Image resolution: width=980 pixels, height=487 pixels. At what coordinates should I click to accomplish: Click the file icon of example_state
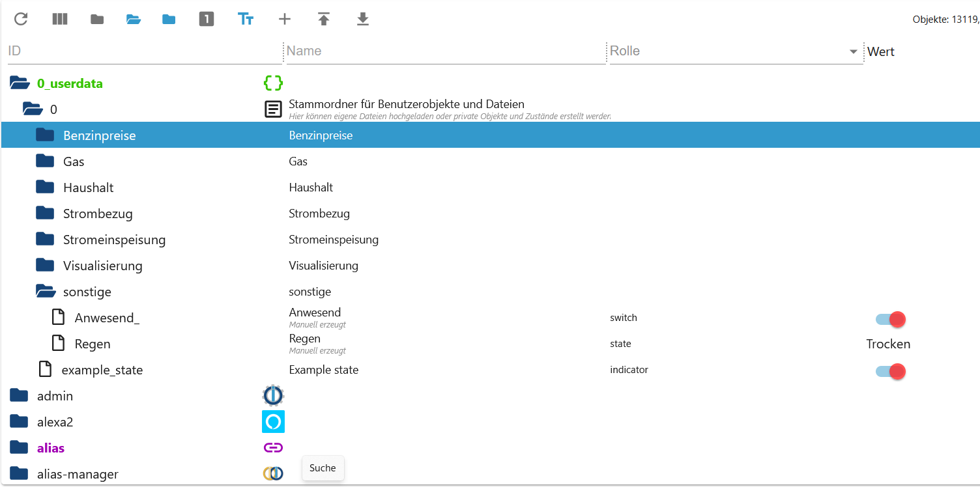[45, 369]
